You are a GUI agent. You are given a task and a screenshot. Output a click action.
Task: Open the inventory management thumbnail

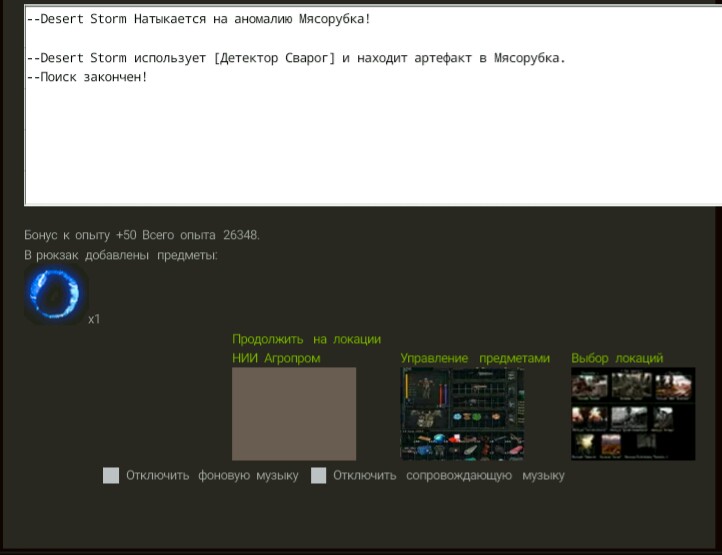[462, 413]
